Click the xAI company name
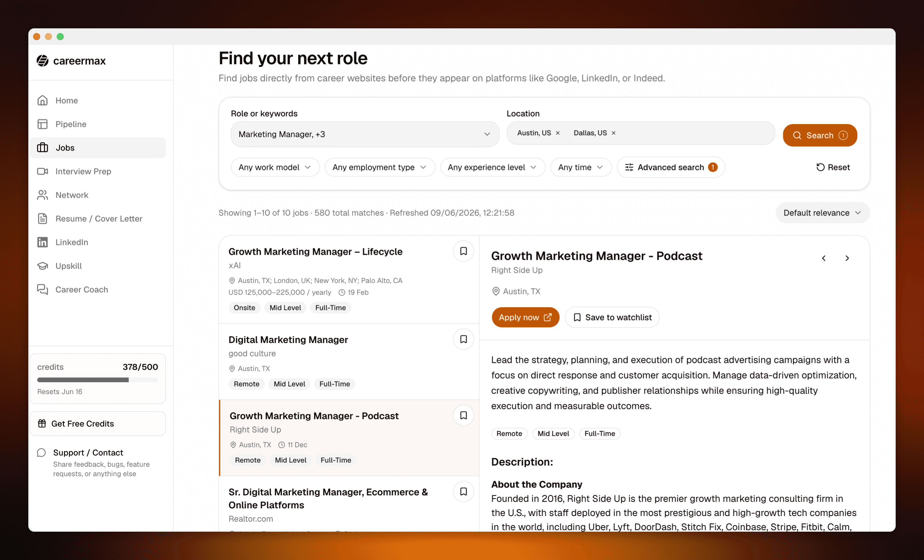The height and width of the screenshot is (560, 924). point(235,266)
